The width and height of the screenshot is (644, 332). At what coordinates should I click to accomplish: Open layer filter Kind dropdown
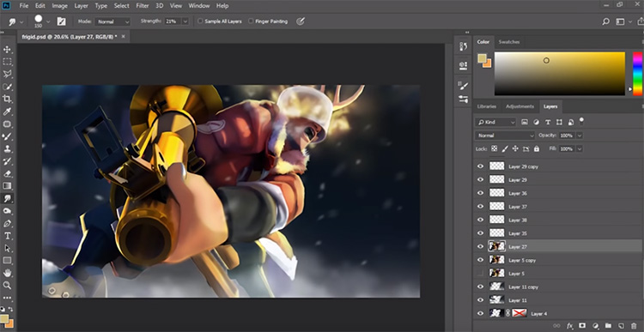[495, 123]
